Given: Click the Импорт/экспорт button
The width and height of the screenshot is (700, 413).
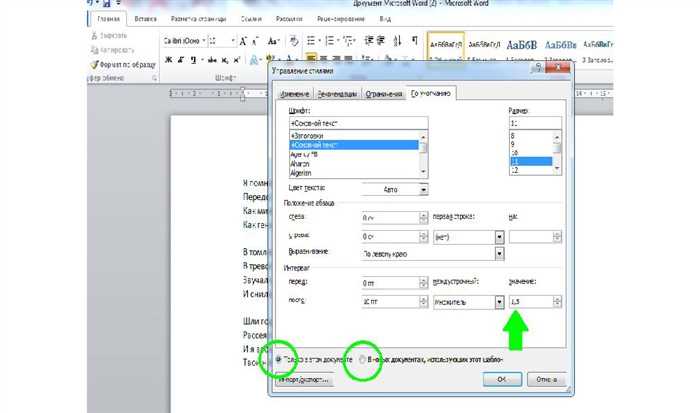Looking at the screenshot, I should tap(304, 380).
